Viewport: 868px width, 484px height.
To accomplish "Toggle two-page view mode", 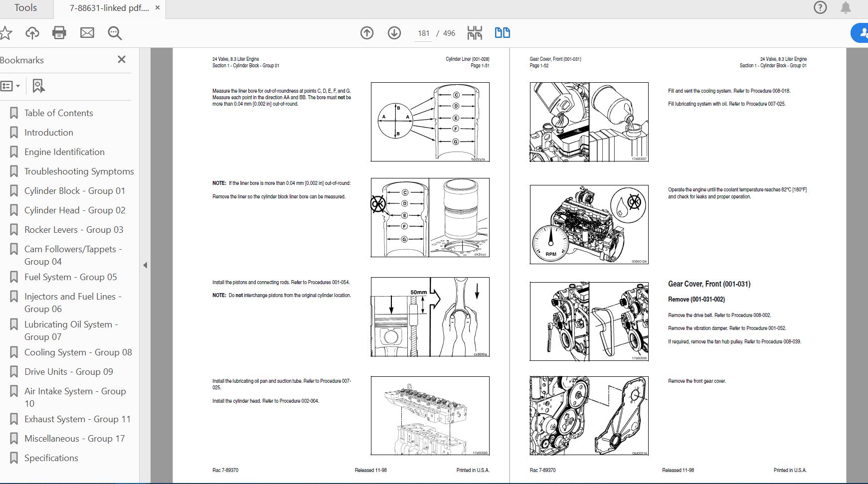I will (x=502, y=33).
